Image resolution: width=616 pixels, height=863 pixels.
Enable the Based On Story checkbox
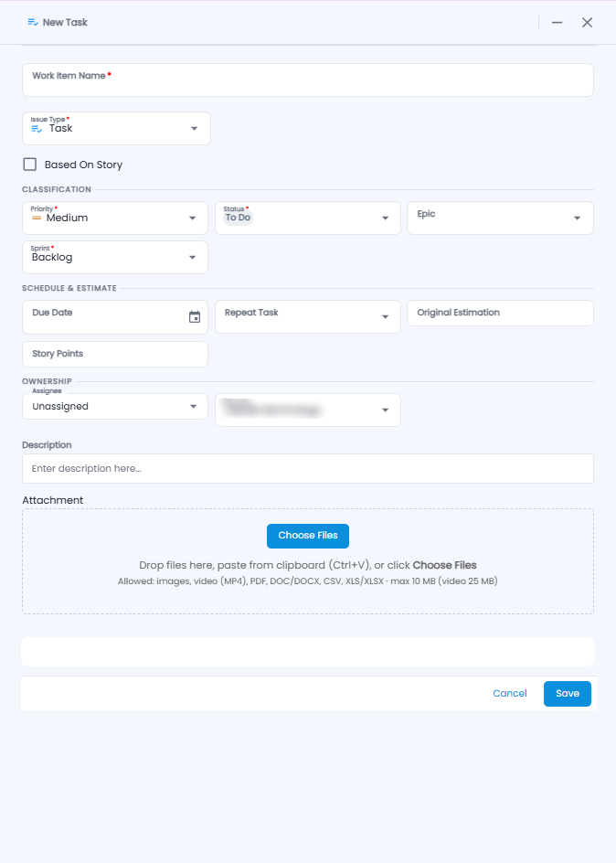point(29,165)
